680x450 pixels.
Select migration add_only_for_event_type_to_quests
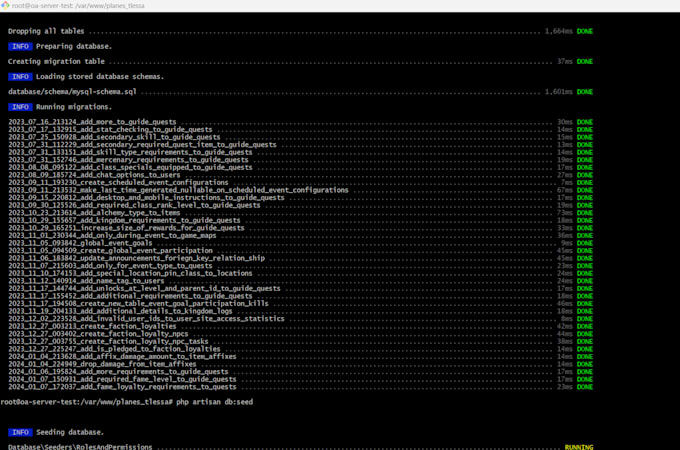(110, 266)
